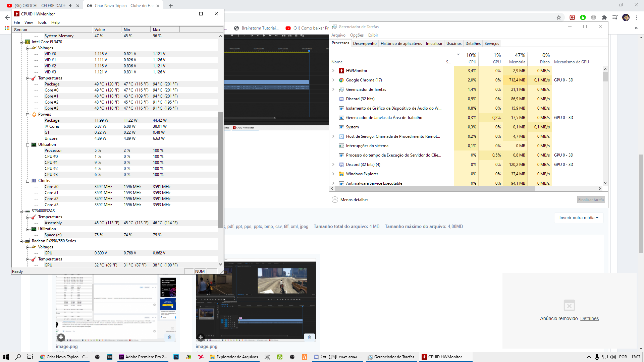Viewport: 644px width, 362px height.
Task: Select the Space (c:) utilization row
Action: (115, 235)
